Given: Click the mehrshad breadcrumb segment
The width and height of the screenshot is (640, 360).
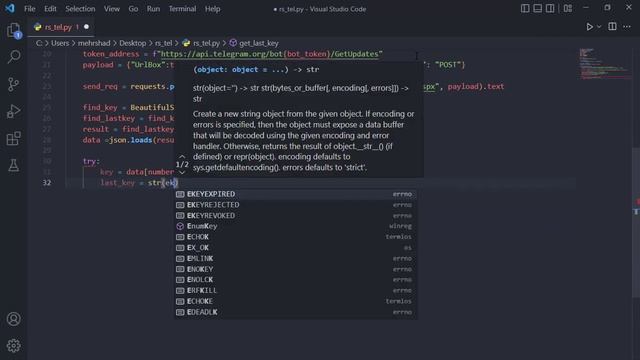Looking at the screenshot, I should [94, 43].
